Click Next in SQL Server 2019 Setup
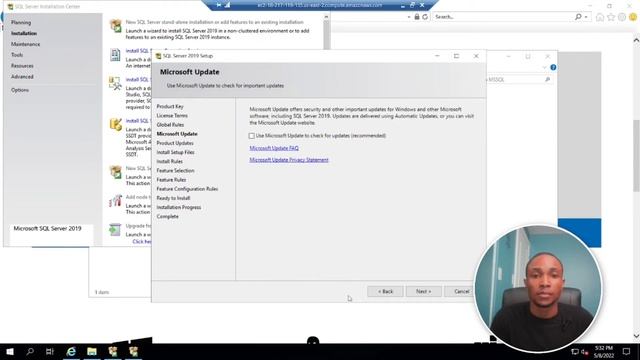The height and width of the screenshot is (360, 640). click(423, 291)
